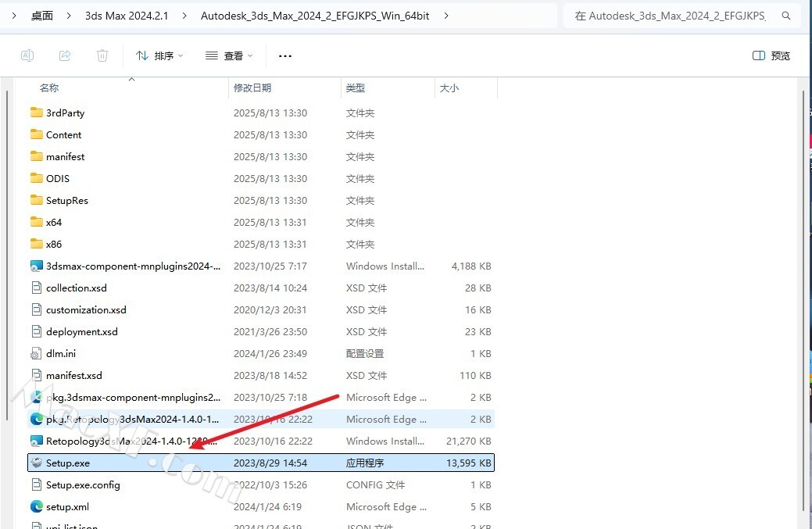The image size is (812, 529).
Task: Click the collection.xsd file icon
Action: pos(36,288)
